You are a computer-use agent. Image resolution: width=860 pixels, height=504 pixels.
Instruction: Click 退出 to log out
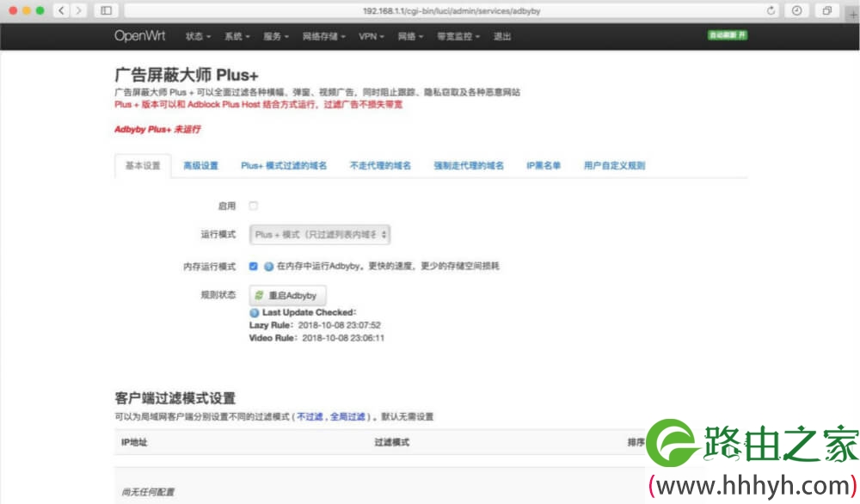coord(502,36)
